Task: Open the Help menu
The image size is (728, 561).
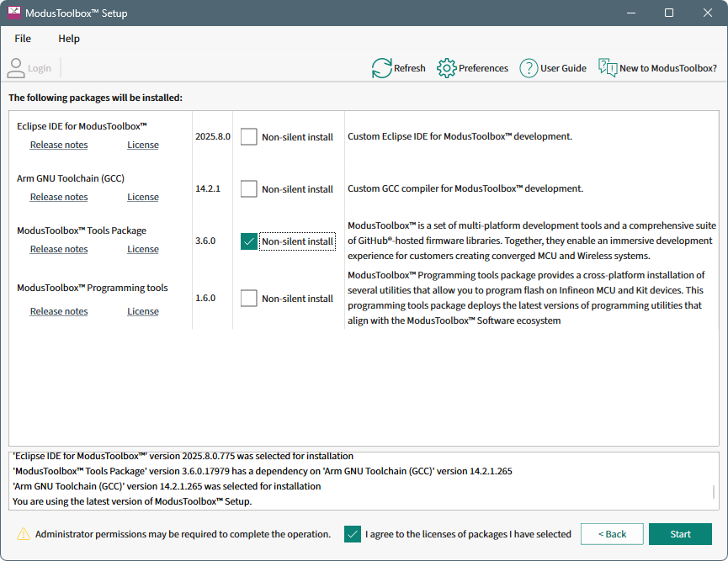Action: (69, 39)
